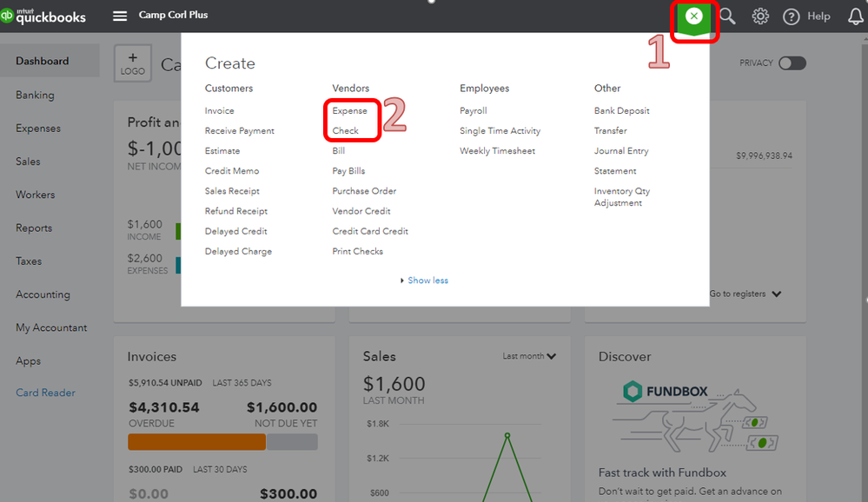Select Transfer under Other
The width and height of the screenshot is (868, 502).
click(x=611, y=130)
